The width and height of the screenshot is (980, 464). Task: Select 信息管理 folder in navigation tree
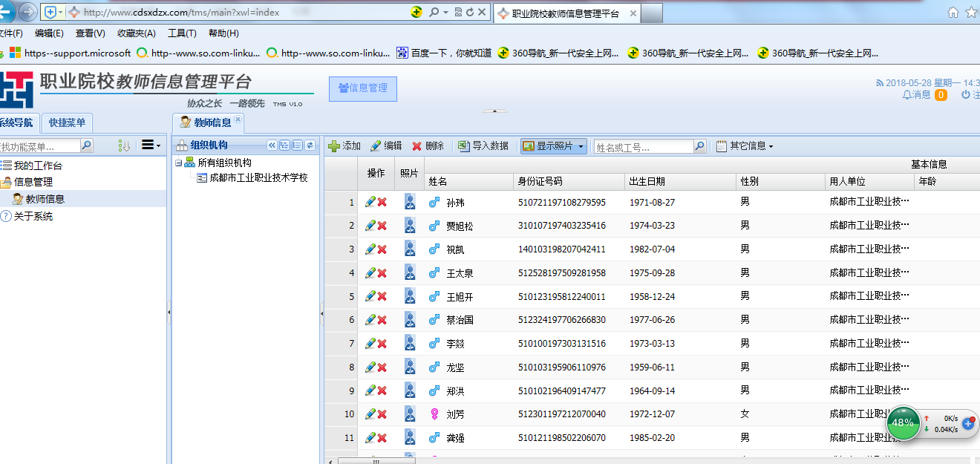[x=33, y=182]
